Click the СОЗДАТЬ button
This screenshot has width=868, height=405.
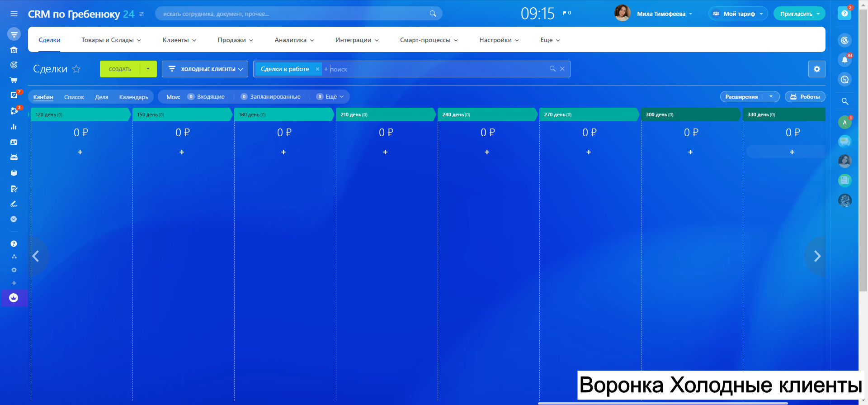pos(120,69)
